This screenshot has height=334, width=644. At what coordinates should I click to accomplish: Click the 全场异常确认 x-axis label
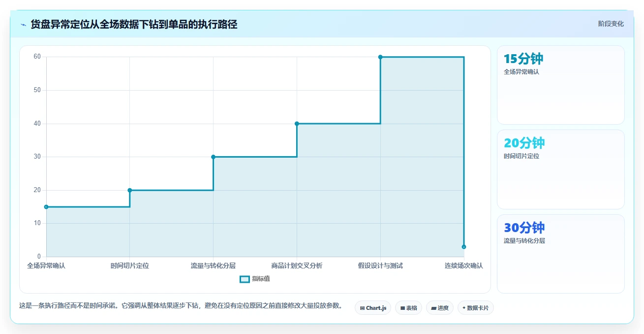[46, 266]
